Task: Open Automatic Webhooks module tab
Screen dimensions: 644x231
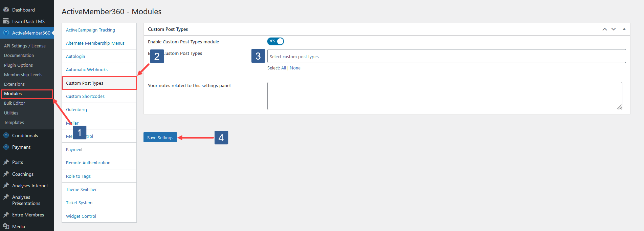Action: (x=99, y=69)
